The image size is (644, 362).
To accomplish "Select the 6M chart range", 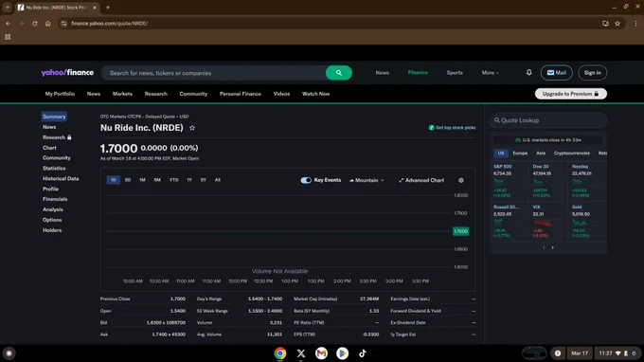I will click(x=157, y=179).
